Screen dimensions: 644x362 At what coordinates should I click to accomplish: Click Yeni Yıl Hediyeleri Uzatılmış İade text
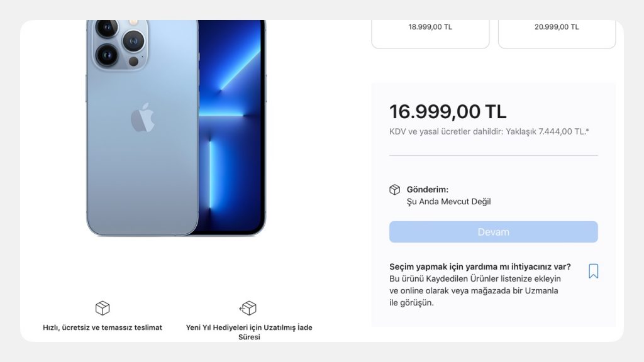click(x=249, y=332)
